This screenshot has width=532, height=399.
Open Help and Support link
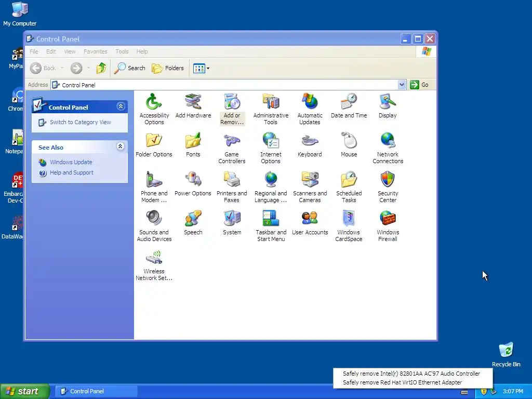72,172
